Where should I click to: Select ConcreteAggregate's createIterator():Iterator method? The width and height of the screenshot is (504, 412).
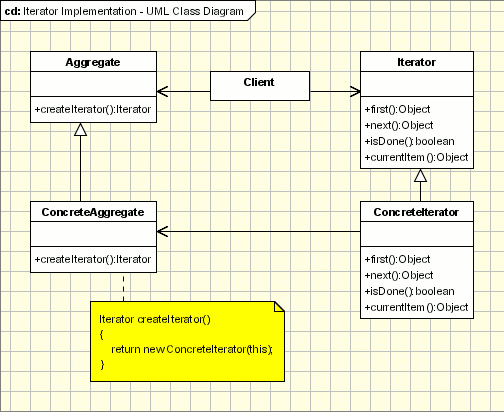tap(93, 259)
